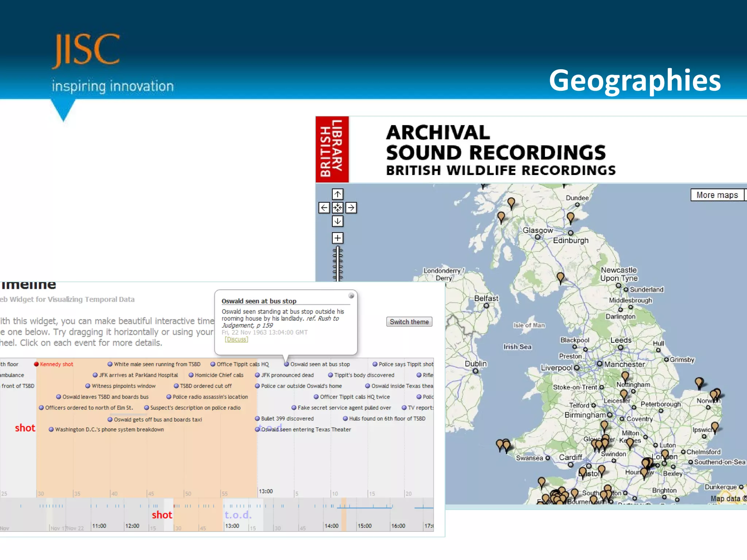Screen dimensions: 747x560
Task: Click the center map reset icon
Action: pos(337,208)
